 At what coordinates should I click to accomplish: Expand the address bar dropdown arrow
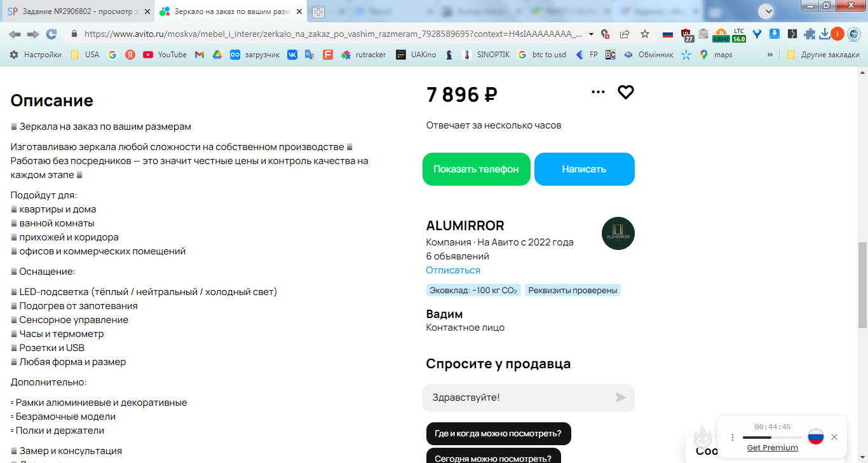(x=591, y=34)
